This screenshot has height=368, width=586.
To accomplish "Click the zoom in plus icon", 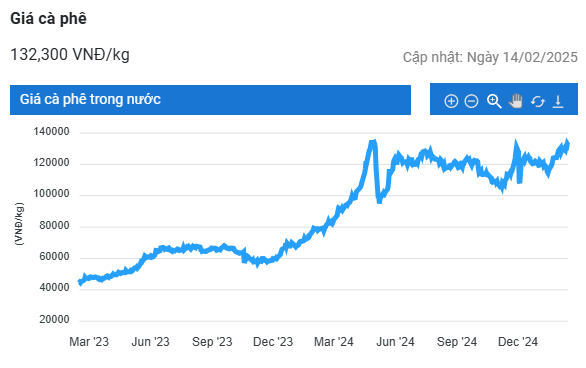I will pos(451,101).
